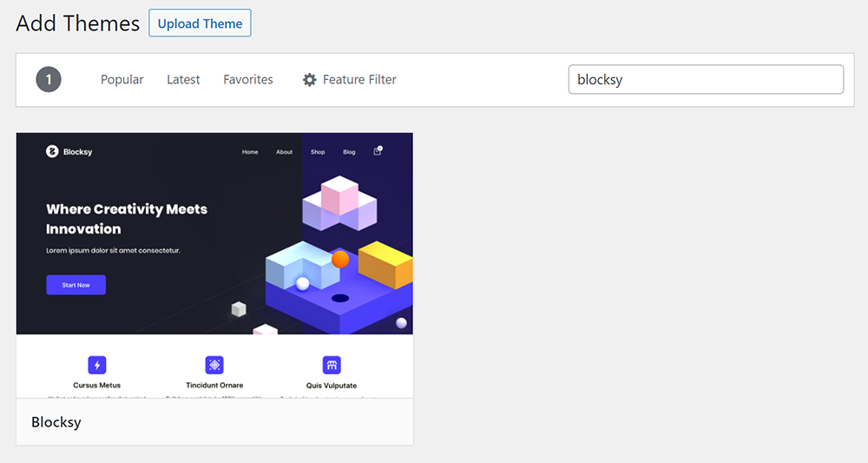868x463 pixels.
Task: Click the Feature Filter gear icon
Action: (x=310, y=80)
